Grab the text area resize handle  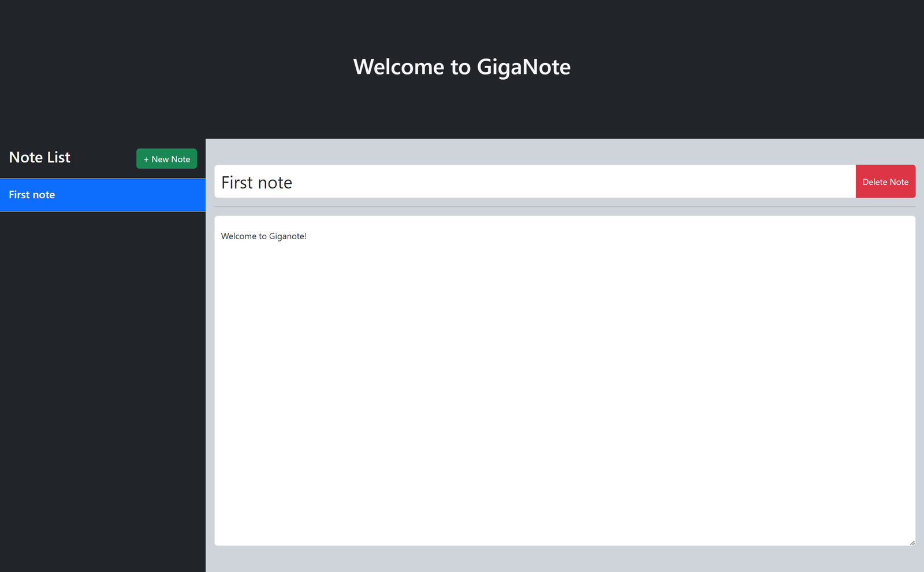point(912,543)
